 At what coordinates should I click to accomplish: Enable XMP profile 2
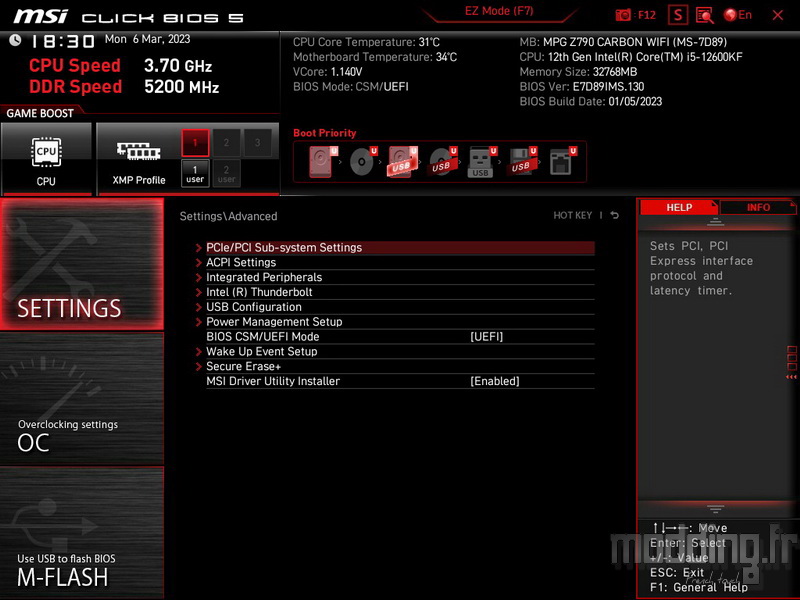coord(226,142)
